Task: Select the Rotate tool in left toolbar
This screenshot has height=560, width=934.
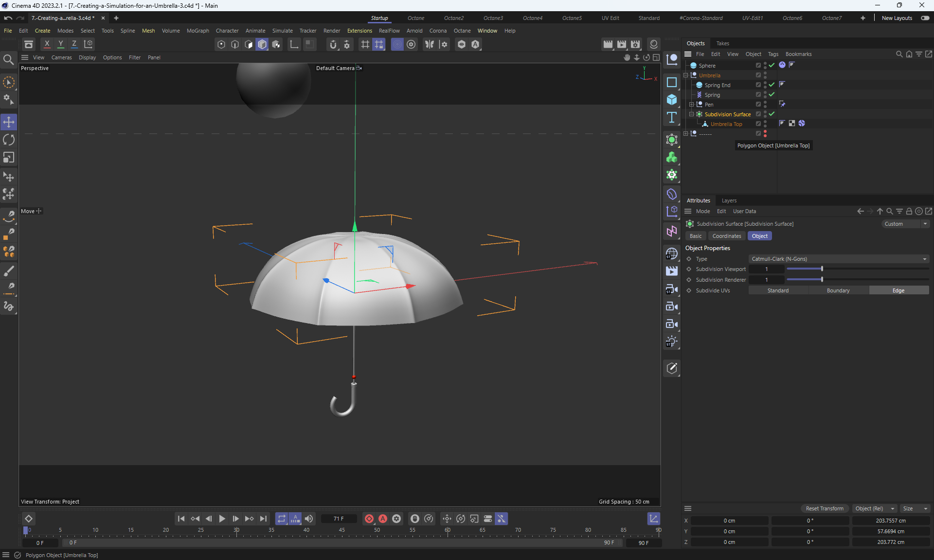Action: pyautogui.click(x=9, y=140)
